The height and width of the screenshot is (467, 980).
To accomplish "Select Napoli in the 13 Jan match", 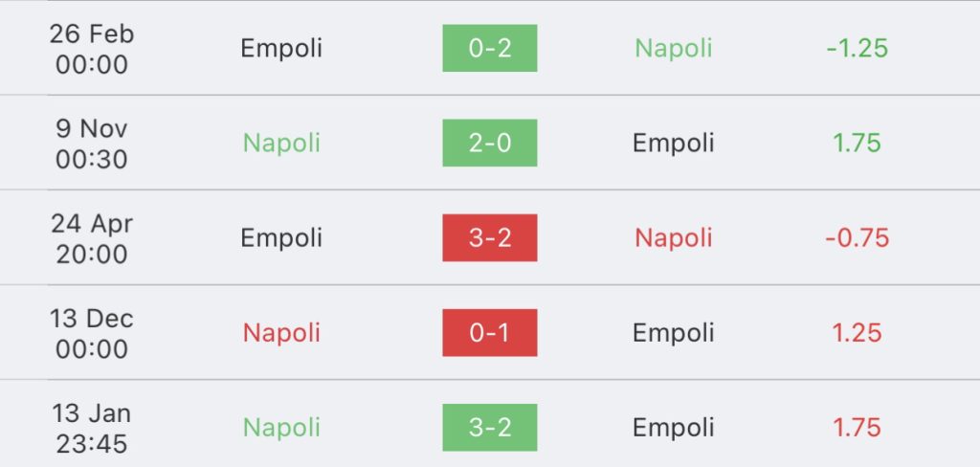I will tap(281, 427).
